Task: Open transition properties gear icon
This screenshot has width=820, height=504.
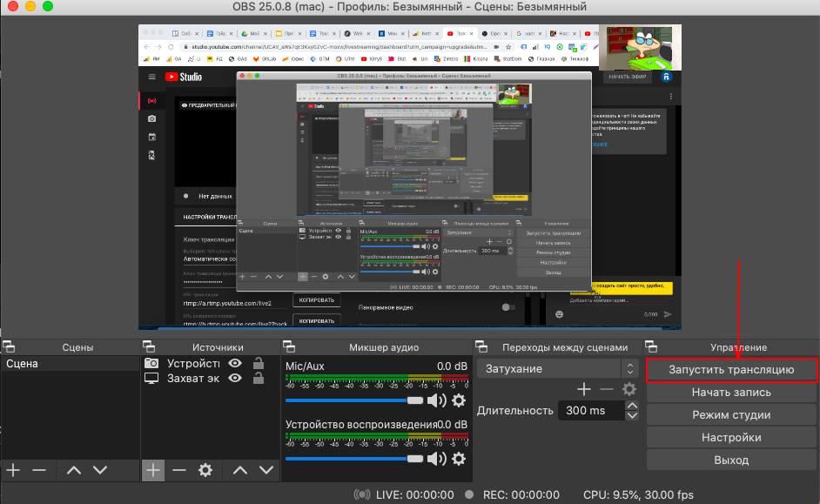Action: pos(629,389)
